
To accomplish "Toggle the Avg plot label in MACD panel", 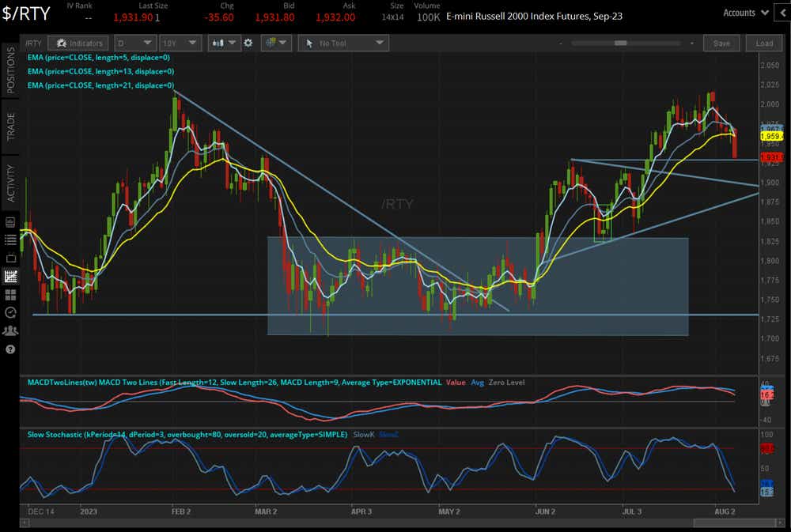I will 475,382.
